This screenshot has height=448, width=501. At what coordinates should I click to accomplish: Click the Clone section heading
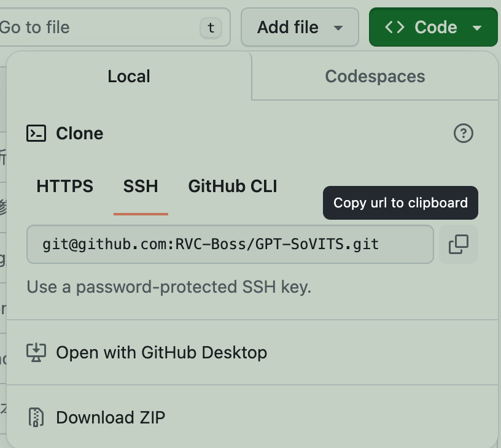click(x=79, y=133)
